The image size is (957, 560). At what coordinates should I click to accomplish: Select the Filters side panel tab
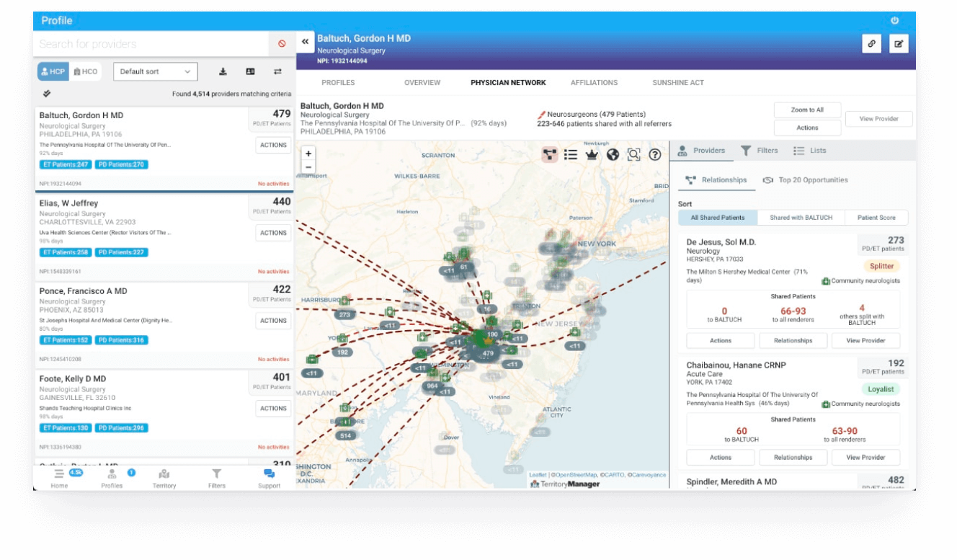[x=760, y=151]
